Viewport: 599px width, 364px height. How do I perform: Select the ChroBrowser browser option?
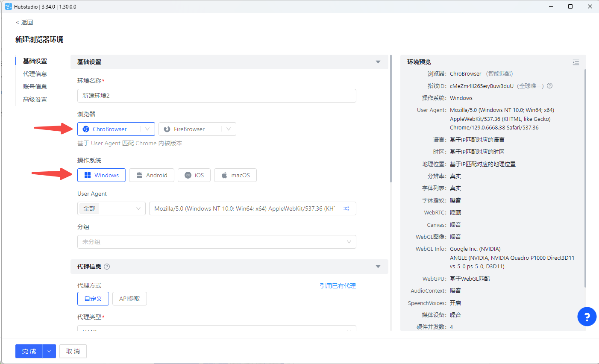coord(116,129)
